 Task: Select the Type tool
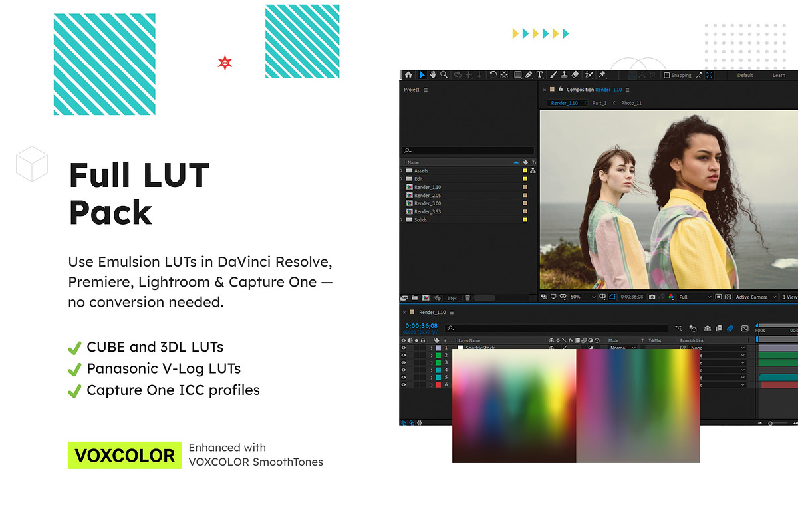pyautogui.click(x=540, y=75)
